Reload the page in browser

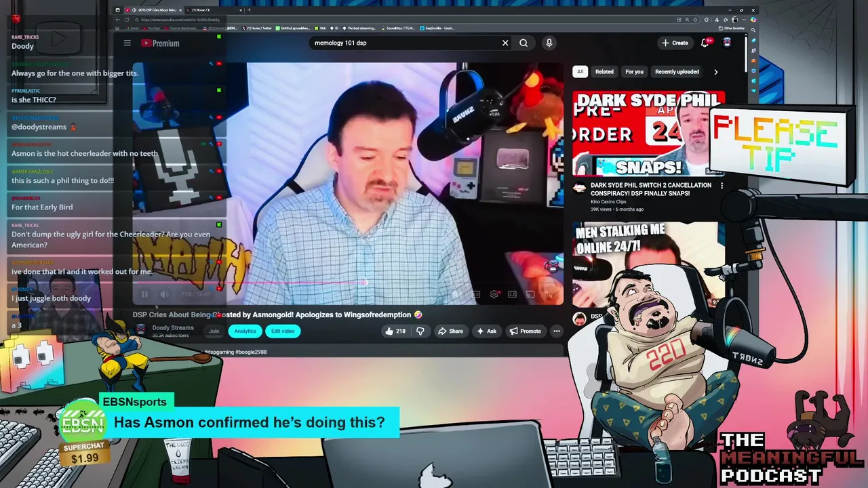(125, 20)
